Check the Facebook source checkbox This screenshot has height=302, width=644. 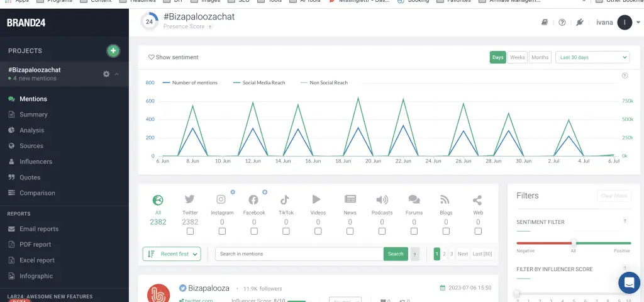pyautogui.click(x=254, y=232)
